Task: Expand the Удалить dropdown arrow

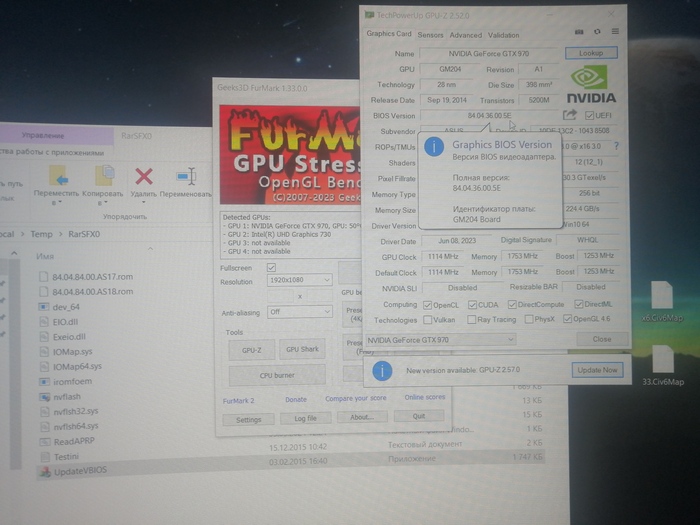Action: (x=144, y=202)
